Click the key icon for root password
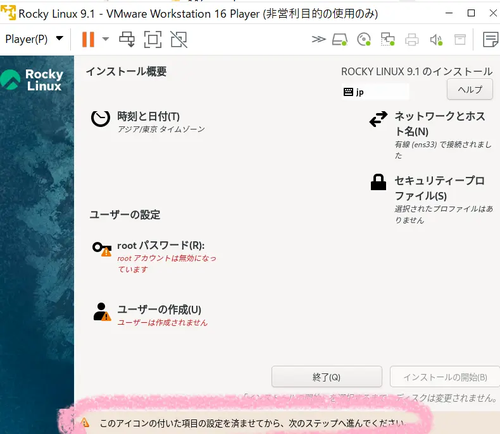The image size is (500, 434). point(102,249)
